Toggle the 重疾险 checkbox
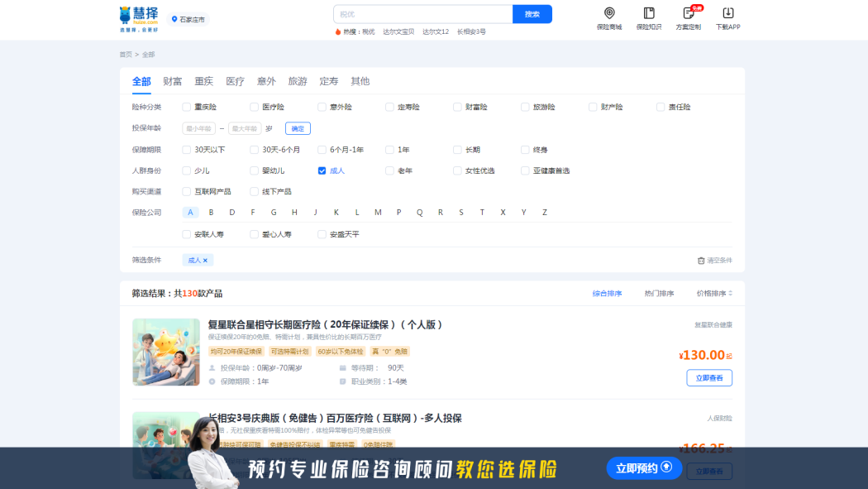Viewport: 868px width, 489px height. pos(187,107)
